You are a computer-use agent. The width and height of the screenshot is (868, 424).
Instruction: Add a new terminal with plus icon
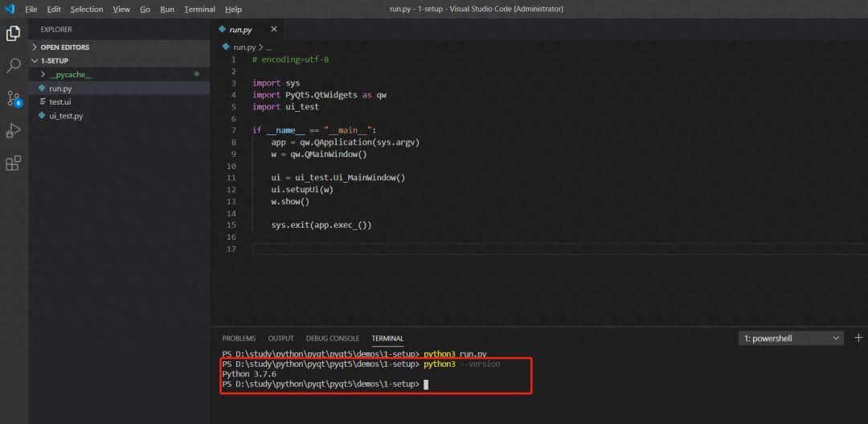pos(858,338)
